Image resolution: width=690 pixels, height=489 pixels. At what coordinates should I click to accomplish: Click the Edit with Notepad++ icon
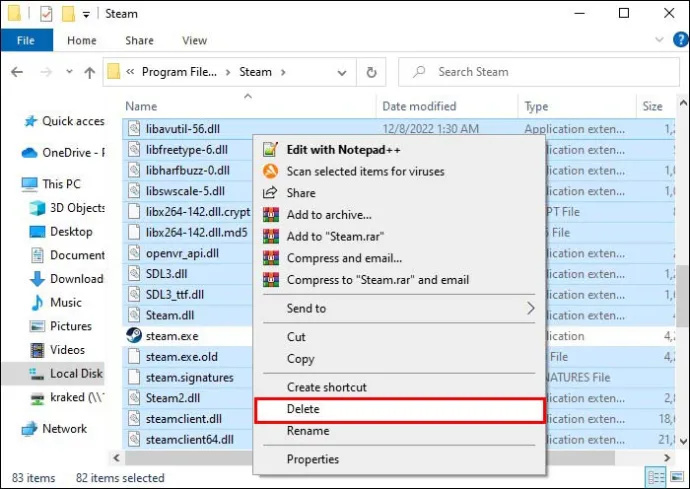tap(270, 150)
